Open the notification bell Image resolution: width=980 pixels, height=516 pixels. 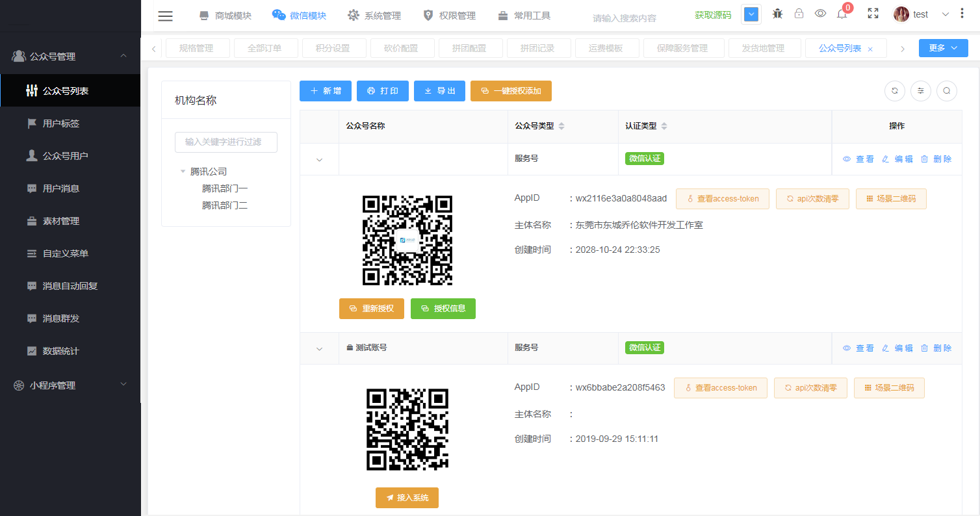(x=842, y=14)
